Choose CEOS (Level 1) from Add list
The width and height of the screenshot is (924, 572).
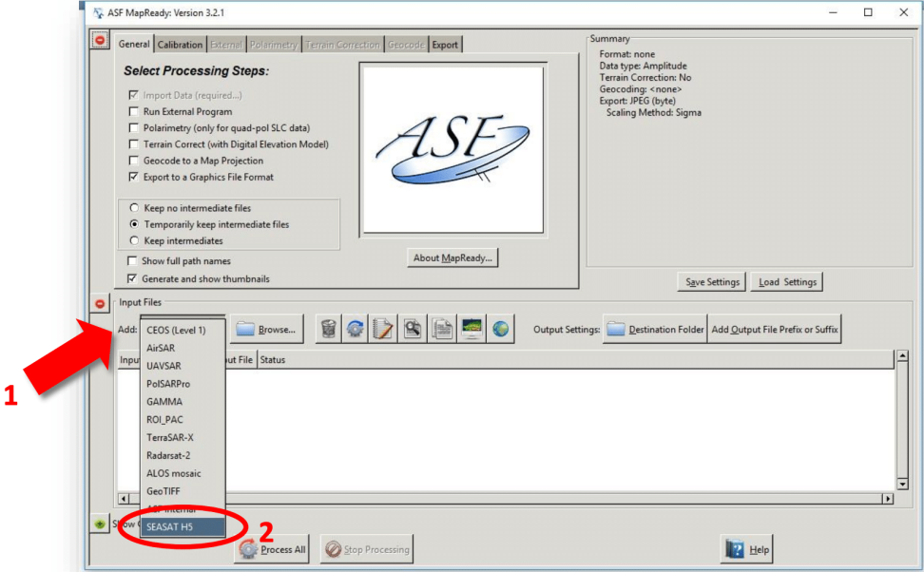pos(183,330)
